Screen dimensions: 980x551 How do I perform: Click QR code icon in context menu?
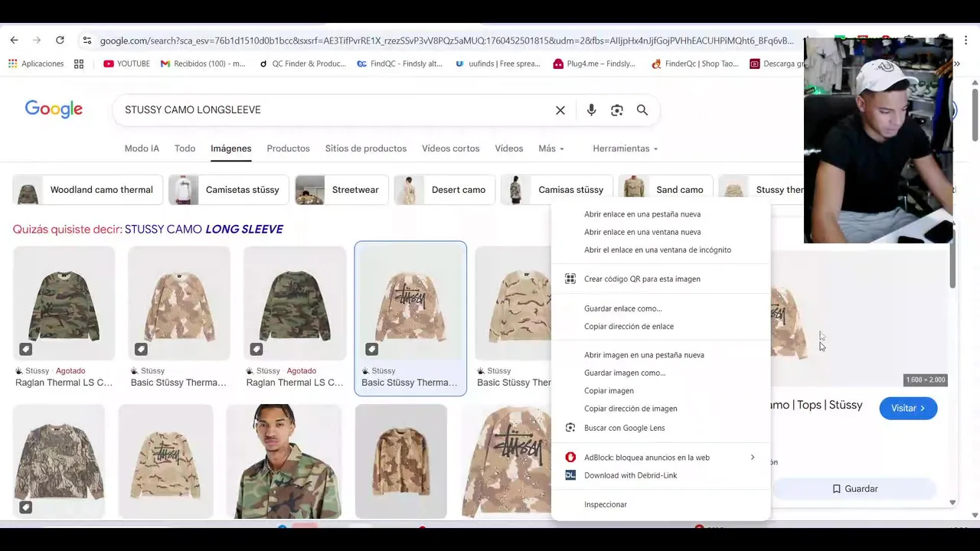point(570,279)
